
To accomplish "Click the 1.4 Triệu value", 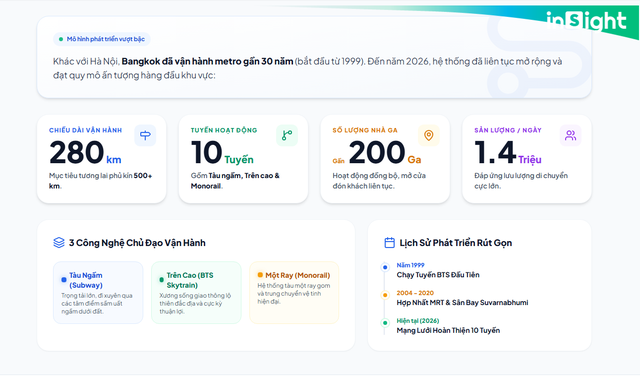I will pos(508,152).
